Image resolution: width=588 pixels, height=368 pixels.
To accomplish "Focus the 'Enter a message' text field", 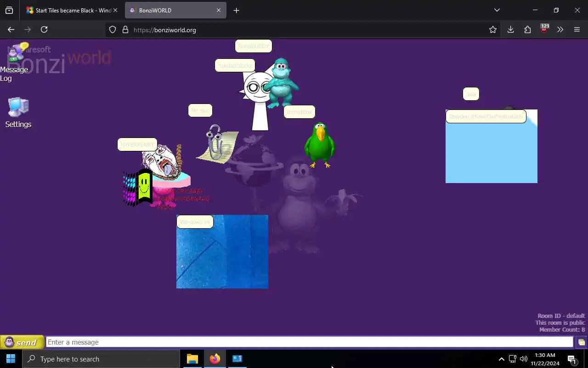I will click(310, 342).
